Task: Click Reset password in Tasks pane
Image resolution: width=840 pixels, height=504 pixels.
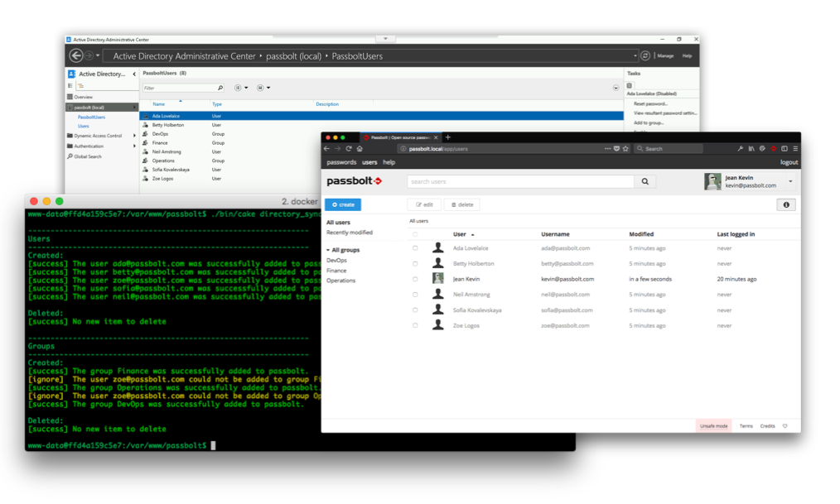Action: click(x=650, y=103)
